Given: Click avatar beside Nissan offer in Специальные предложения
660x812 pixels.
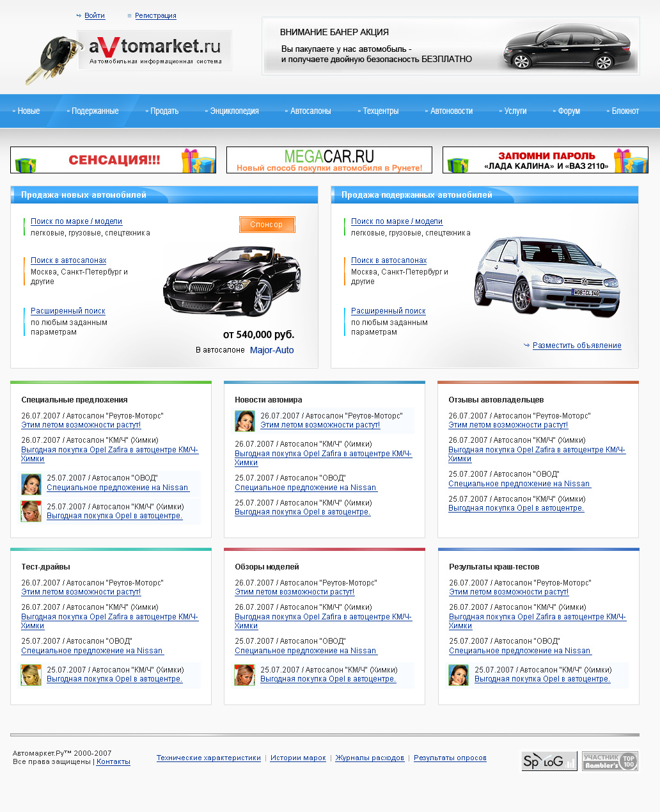Looking at the screenshot, I should click(31, 484).
